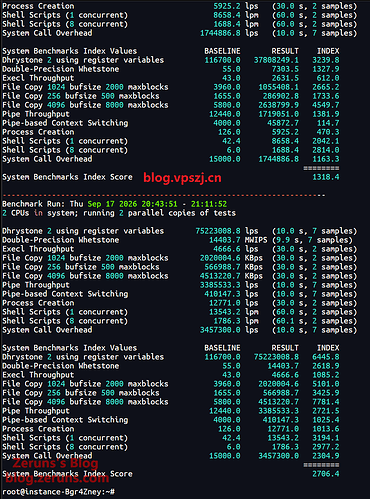
Task: Click the Zeruns's Blog watermark title
Action: tap(56, 463)
